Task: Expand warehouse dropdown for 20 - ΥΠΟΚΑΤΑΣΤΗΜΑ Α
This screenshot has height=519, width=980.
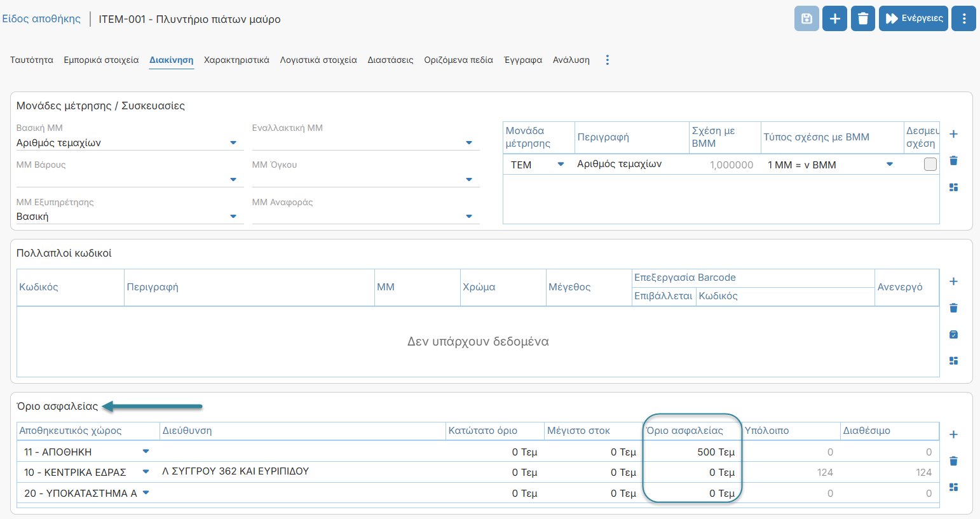Action: click(146, 493)
